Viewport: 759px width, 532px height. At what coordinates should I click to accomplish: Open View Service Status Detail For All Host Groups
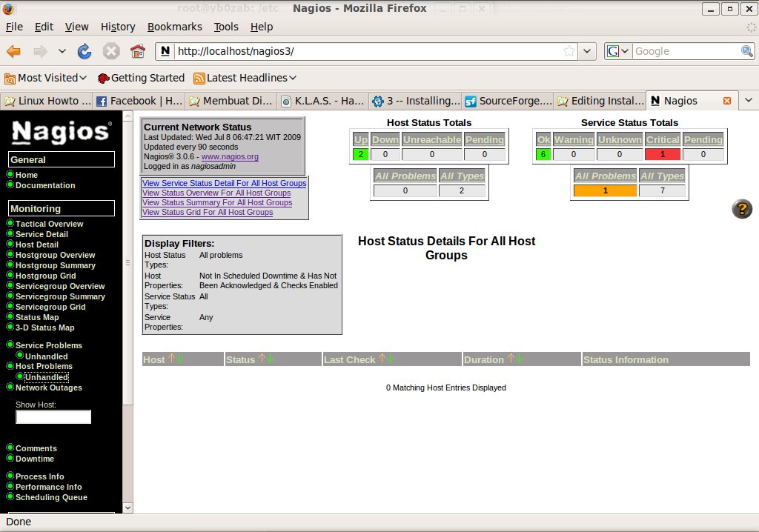click(x=224, y=183)
